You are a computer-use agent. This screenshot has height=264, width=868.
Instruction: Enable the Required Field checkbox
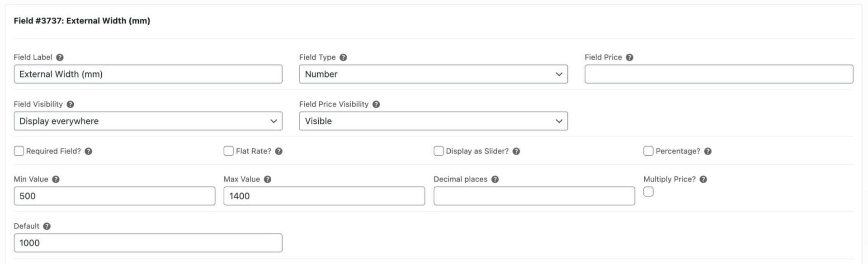pos(19,151)
